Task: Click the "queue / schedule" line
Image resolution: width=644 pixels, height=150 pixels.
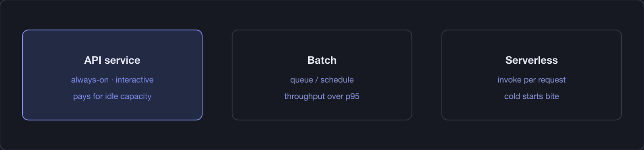Action: pyautogui.click(x=322, y=80)
